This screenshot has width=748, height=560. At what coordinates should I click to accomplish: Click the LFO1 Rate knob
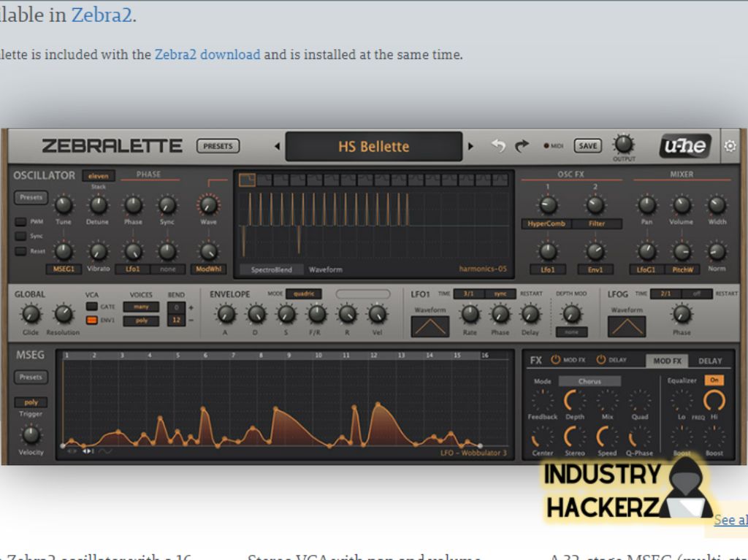click(x=470, y=314)
